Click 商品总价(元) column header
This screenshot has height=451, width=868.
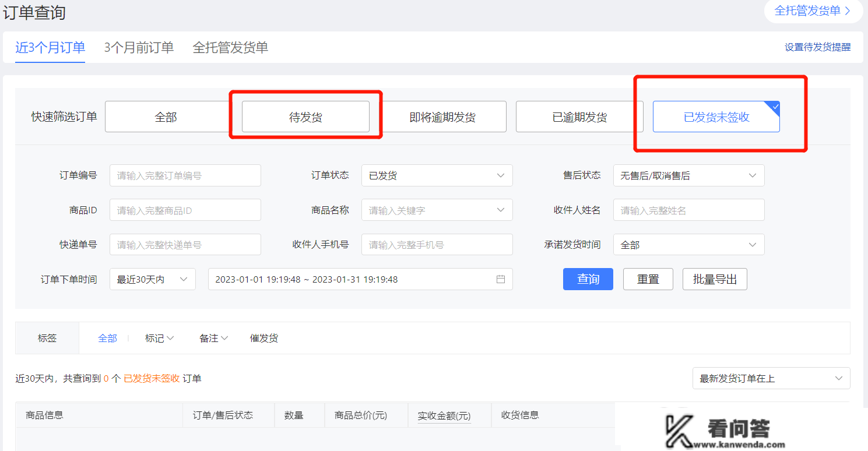[x=361, y=415]
